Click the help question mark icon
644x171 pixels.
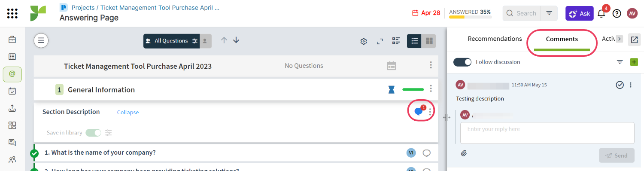pyautogui.click(x=617, y=13)
